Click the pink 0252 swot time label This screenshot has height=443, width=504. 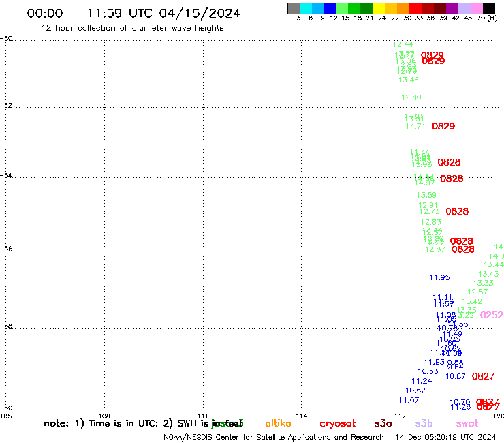(x=492, y=315)
